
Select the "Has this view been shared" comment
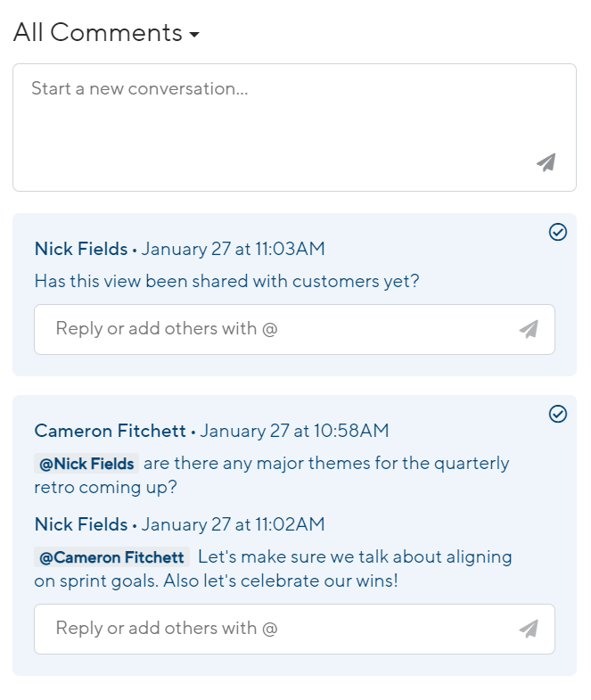(x=226, y=281)
